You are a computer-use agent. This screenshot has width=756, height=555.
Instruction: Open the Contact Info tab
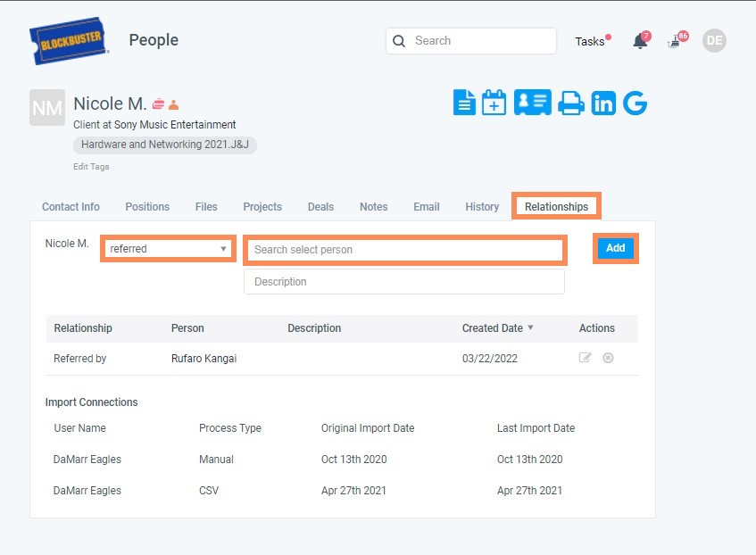point(71,206)
